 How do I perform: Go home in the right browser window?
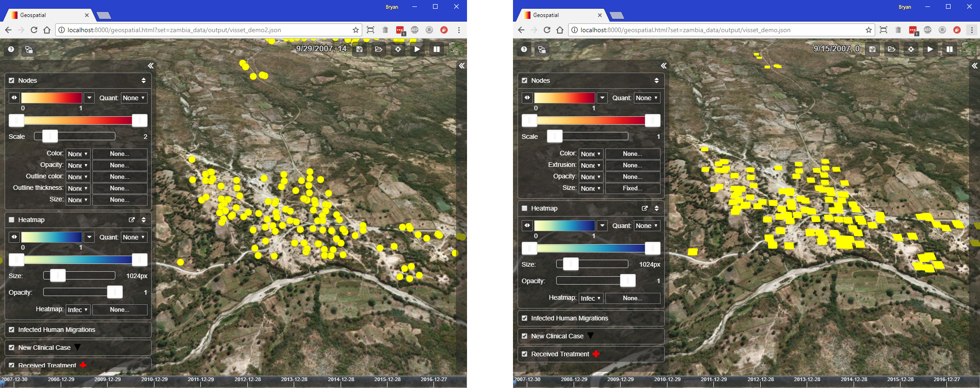point(560,30)
